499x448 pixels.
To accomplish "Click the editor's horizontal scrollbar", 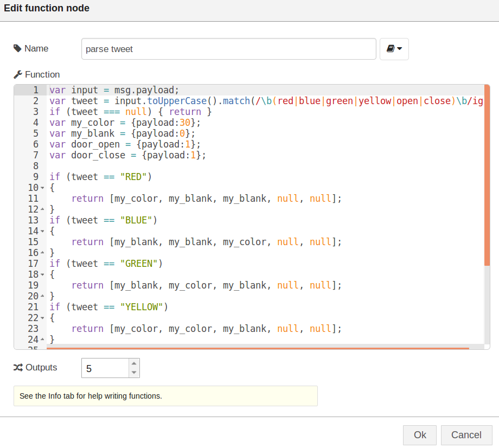I will tap(258, 348).
